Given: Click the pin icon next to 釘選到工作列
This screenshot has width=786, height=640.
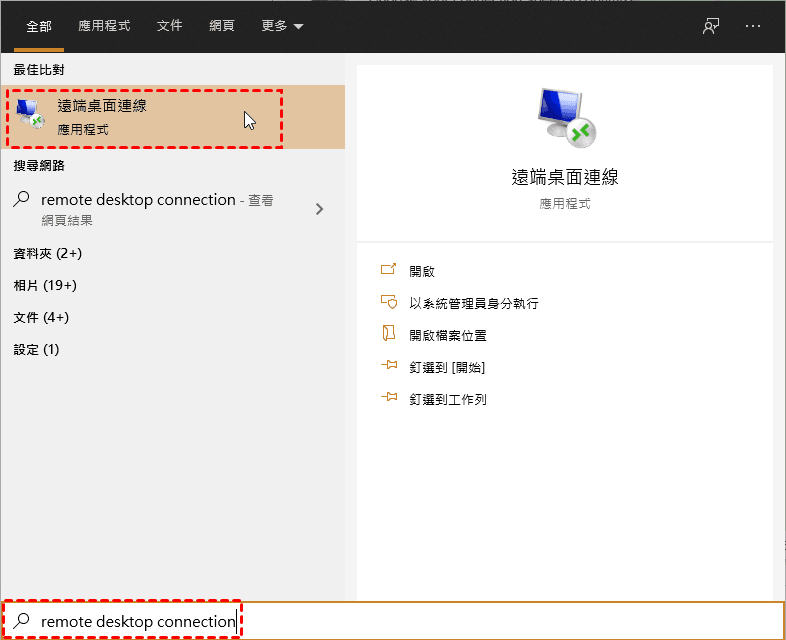Looking at the screenshot, I should (x=389, y=397).
